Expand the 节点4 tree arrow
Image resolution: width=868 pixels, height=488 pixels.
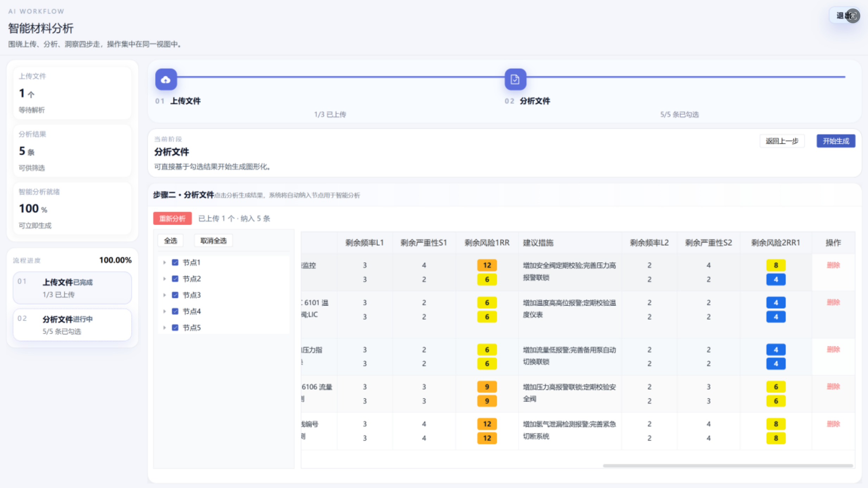[164, 311]
